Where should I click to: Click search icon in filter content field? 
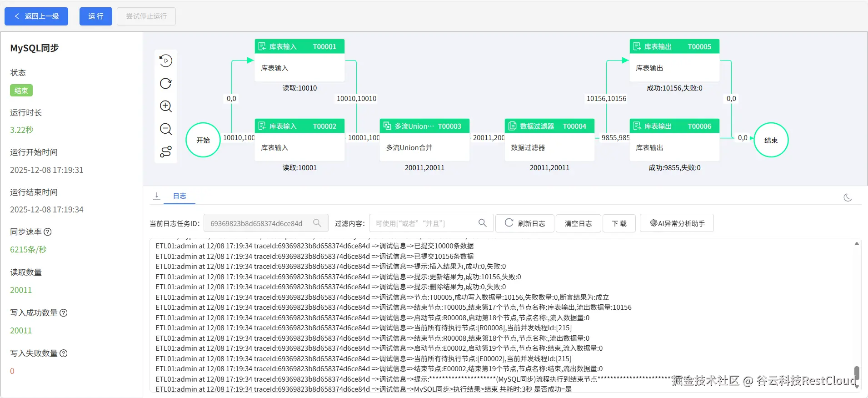[483, 223]
